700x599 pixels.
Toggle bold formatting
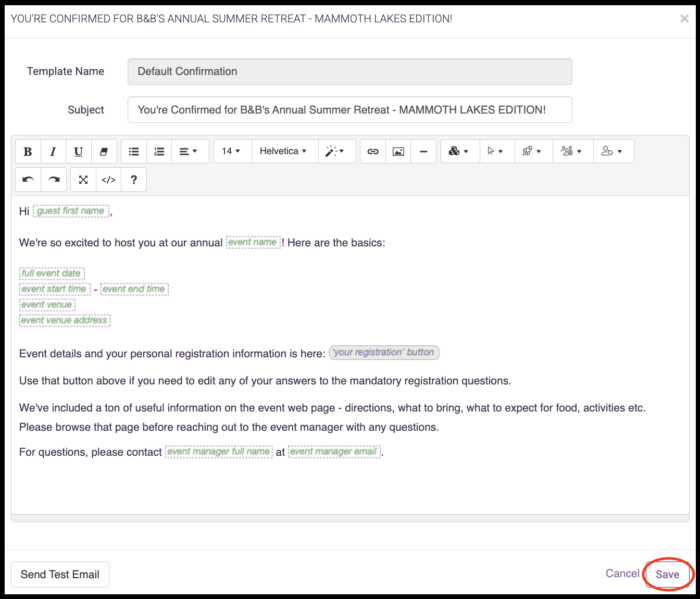point(28,152)
